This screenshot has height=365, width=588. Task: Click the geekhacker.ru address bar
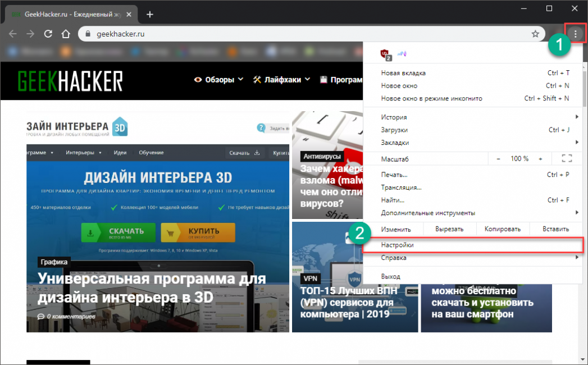click(x=303, y=34)
